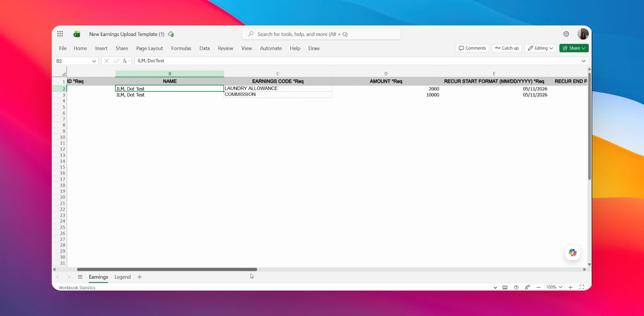Screen dimensions: 644x316
Task: Click the fit to screen icon
Action: [x=582, y=287]
